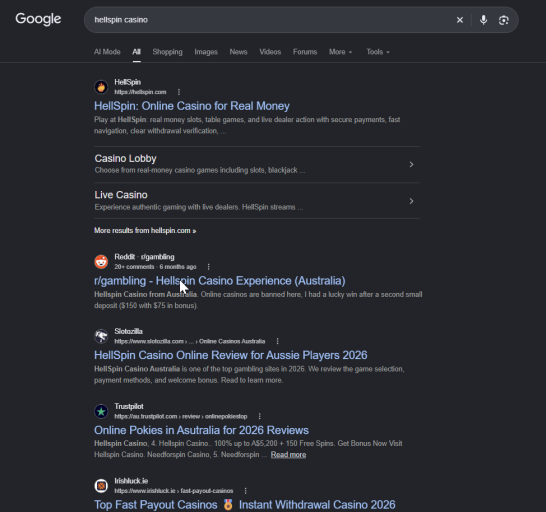The height and width of the screenshot is (512, 546).
Task: Select the All results tab
Action: [x=136, y=52]
